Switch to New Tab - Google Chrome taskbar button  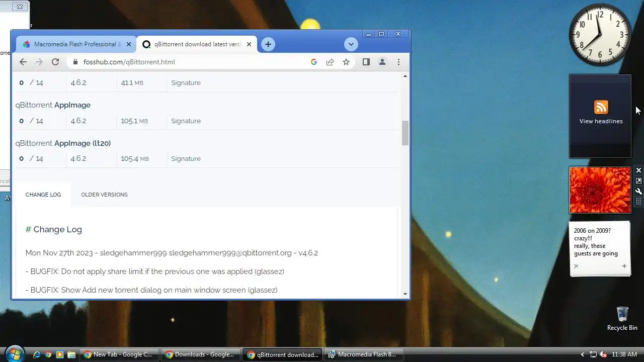pyautogui.click(x=119, y=354)
